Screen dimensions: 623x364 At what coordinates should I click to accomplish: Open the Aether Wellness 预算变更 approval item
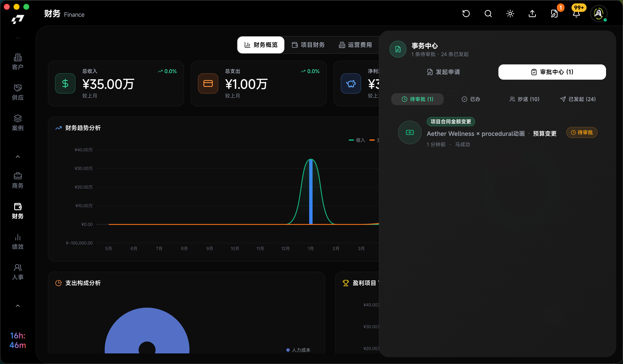coord(497,133)
